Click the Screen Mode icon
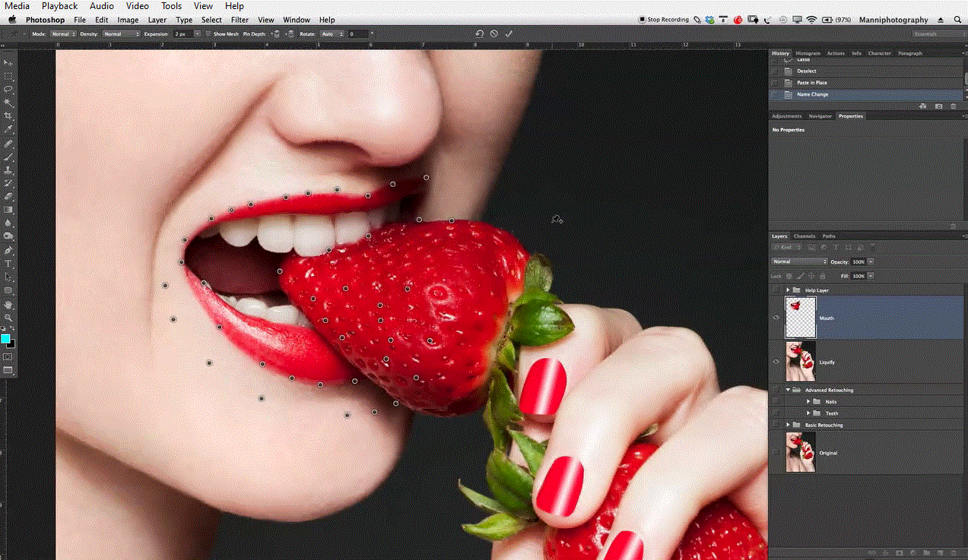 click(x=8, y=370)
